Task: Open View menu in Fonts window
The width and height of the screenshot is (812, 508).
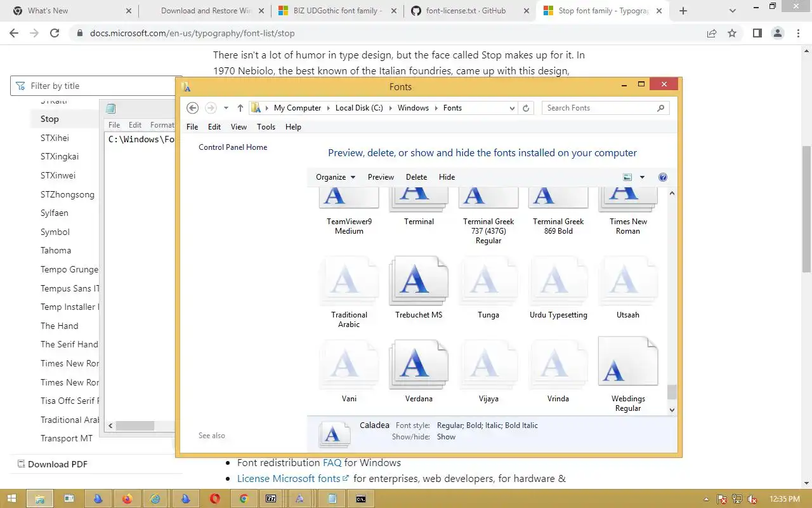Action: (x=239, y=127)
